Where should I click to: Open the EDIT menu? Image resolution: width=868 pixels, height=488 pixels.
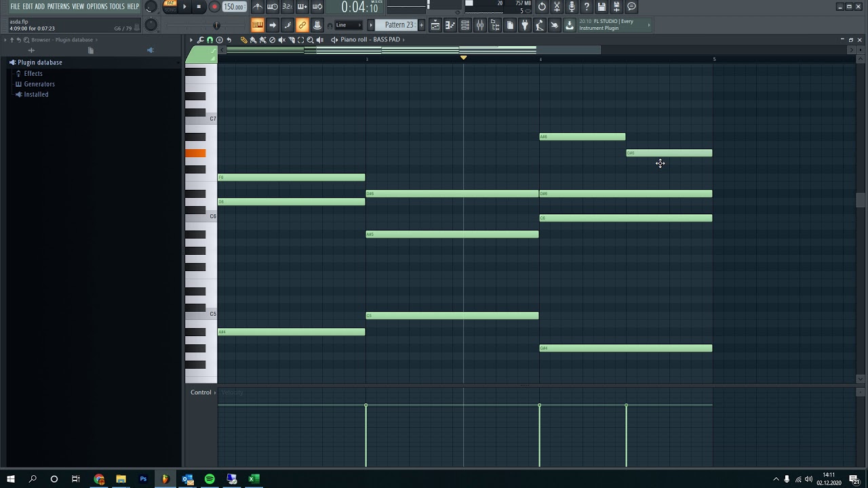(x=28, y=7)
